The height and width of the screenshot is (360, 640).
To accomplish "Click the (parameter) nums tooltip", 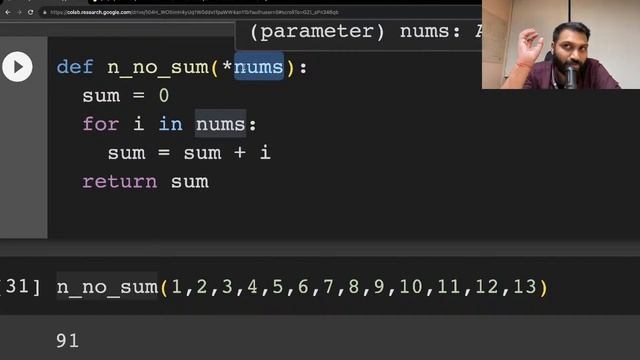I will (358, 35).
